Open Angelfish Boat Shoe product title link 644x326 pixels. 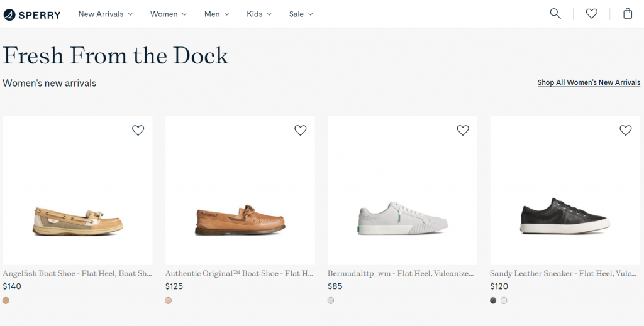(77, 273)
